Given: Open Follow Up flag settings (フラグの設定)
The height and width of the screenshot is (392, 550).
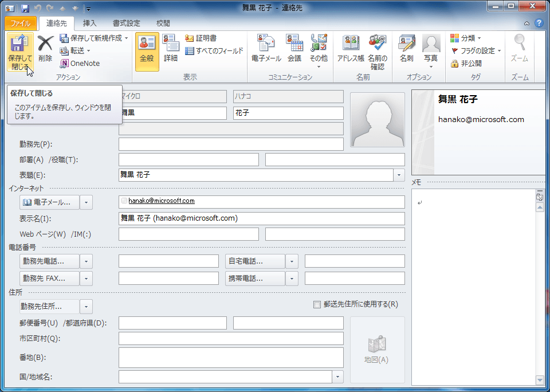Looking at the screenshot, I should [476, 51].
